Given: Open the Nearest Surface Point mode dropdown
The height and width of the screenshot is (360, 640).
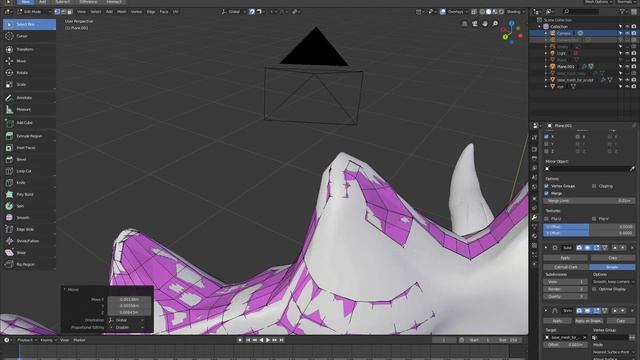Looking at the screenshot, I should (x=613, y=352).
